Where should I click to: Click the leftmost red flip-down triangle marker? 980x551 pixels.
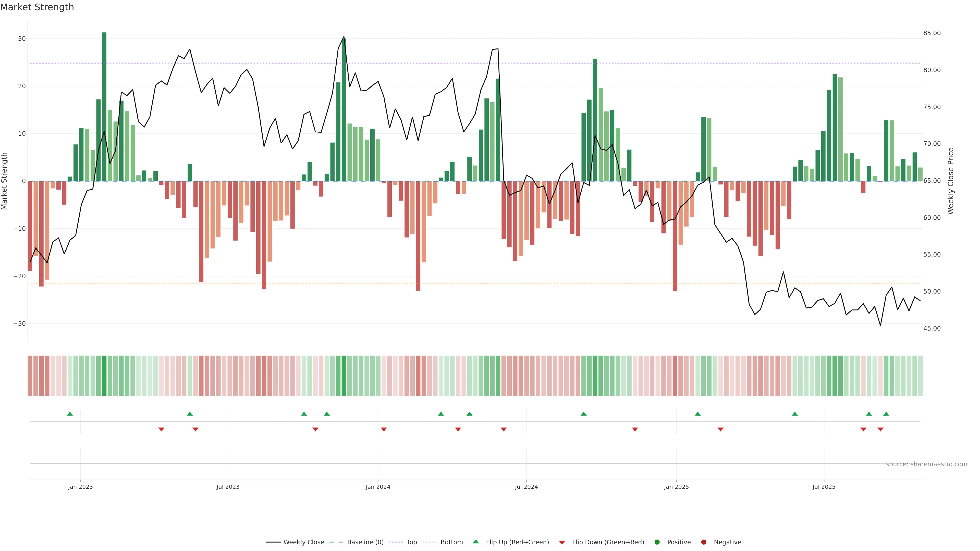pos(161,429)
